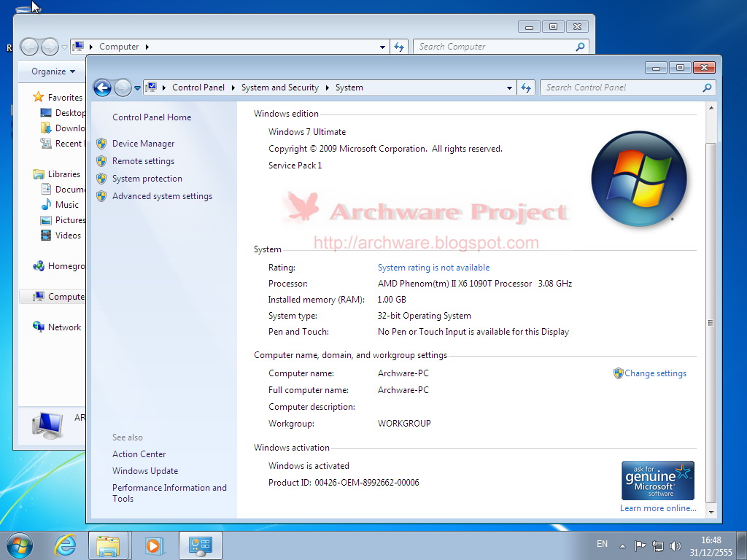Open Windows Update from See also
The width and height of the screenshot is (747, 560).
(x=144, y=470)
